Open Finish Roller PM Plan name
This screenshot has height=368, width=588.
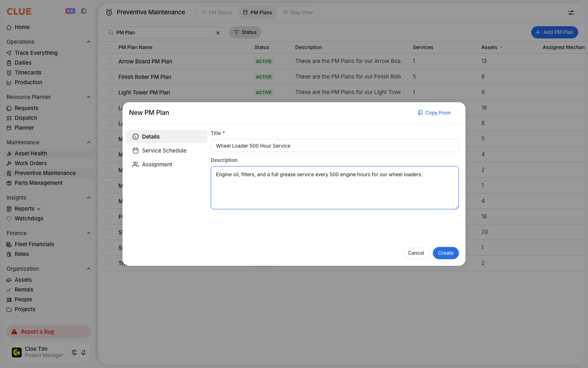pos(145,77)
